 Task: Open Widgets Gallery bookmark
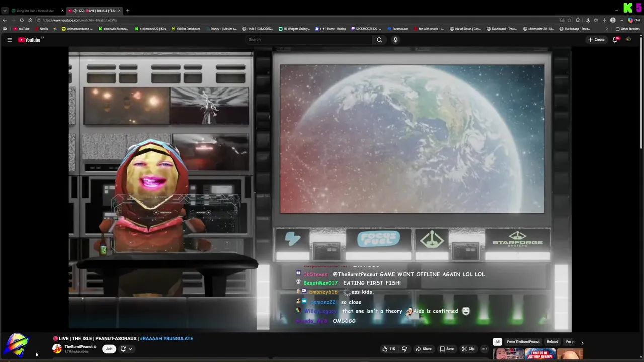[x=294, y=29]
